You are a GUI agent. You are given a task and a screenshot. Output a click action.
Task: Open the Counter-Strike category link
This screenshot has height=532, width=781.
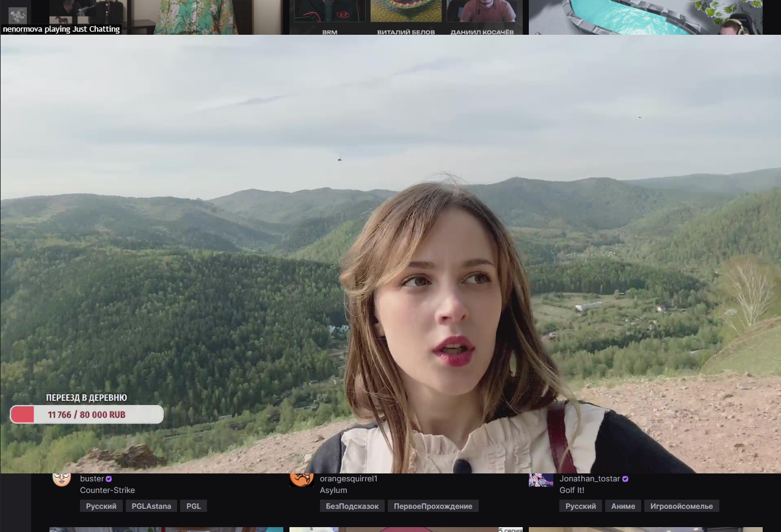pos(107,491)
